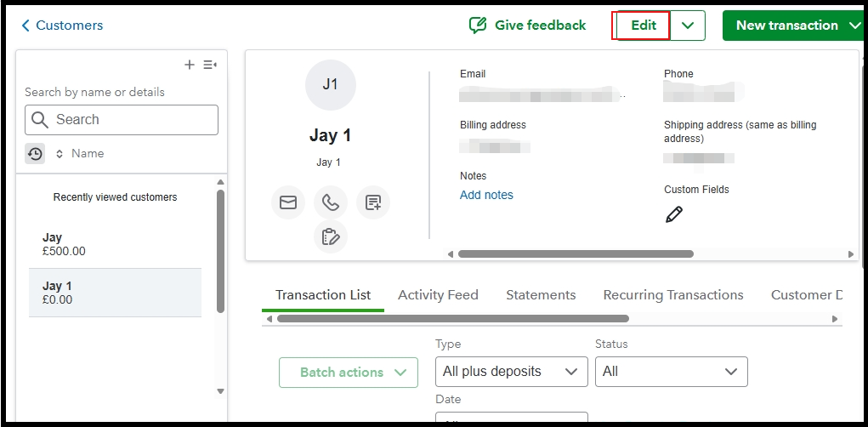Open the New transaction menu
This screenshot has width=868, height=427.
tap(795, 26)
